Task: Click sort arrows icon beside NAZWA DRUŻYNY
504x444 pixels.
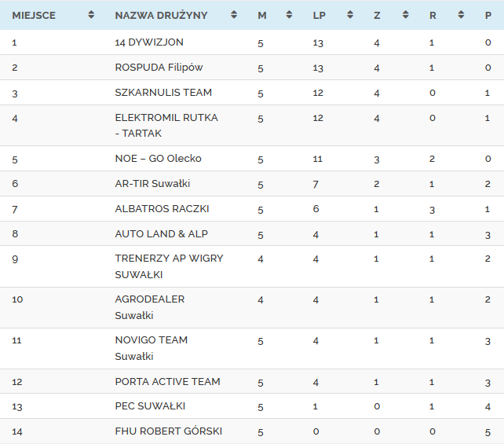Action: click(234, 15)
